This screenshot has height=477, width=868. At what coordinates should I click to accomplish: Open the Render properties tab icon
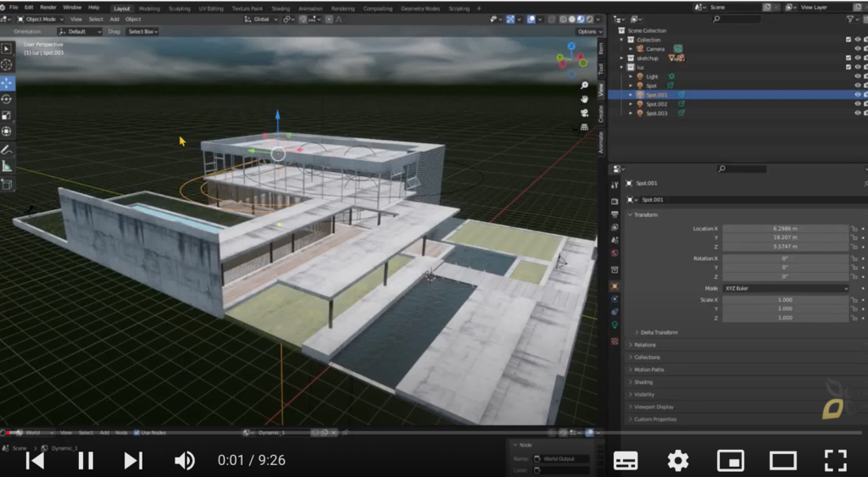(615, 202)
